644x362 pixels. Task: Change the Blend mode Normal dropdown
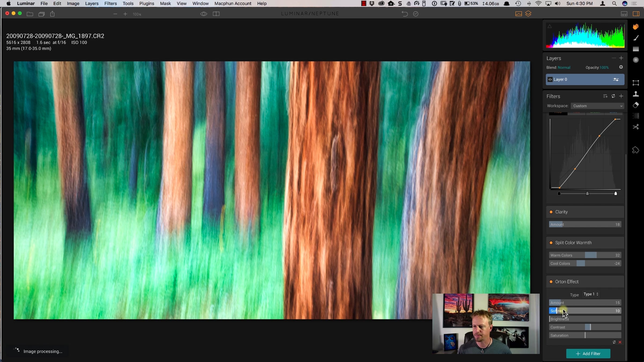pyautogui.click(x=564, y=68)
